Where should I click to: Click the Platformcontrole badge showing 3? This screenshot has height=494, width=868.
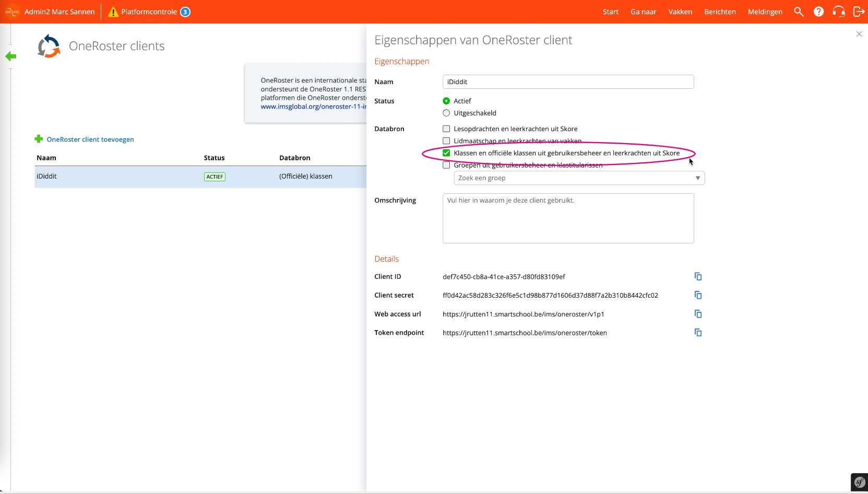185,12
